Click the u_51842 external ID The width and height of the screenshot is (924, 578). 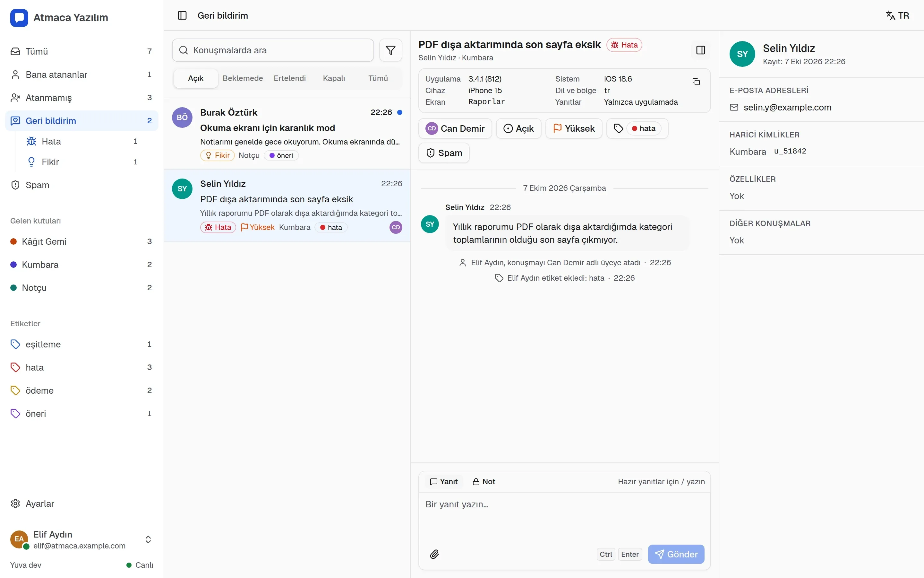[x=790, y=151]
